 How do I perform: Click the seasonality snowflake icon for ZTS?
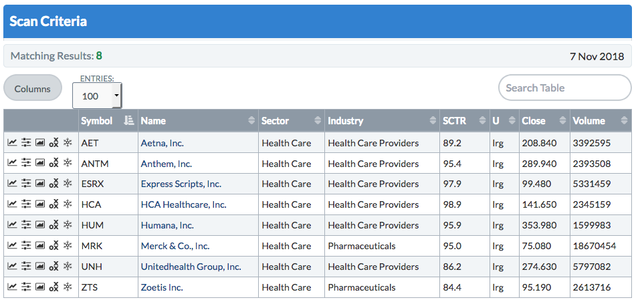click(x=68, y=288)
